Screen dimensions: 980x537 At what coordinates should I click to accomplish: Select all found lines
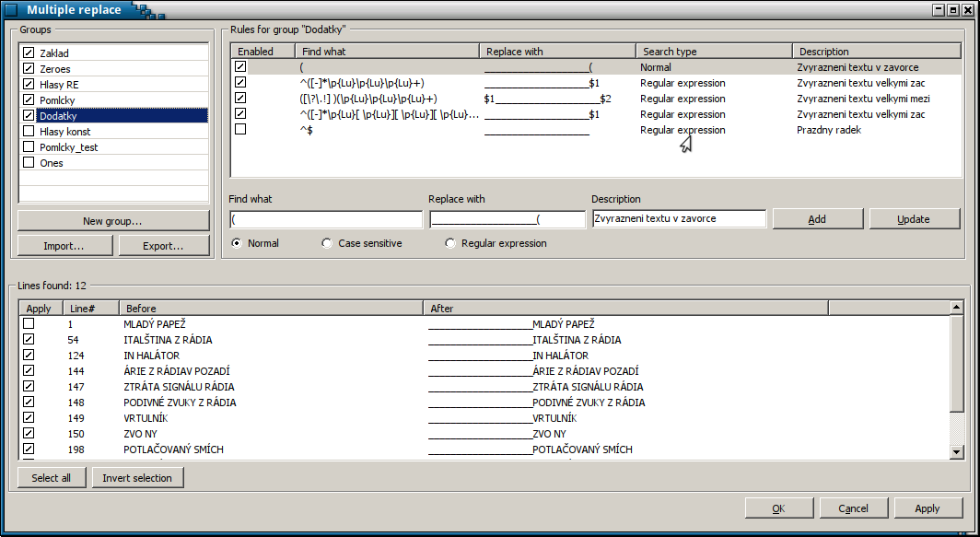(51, 477)
